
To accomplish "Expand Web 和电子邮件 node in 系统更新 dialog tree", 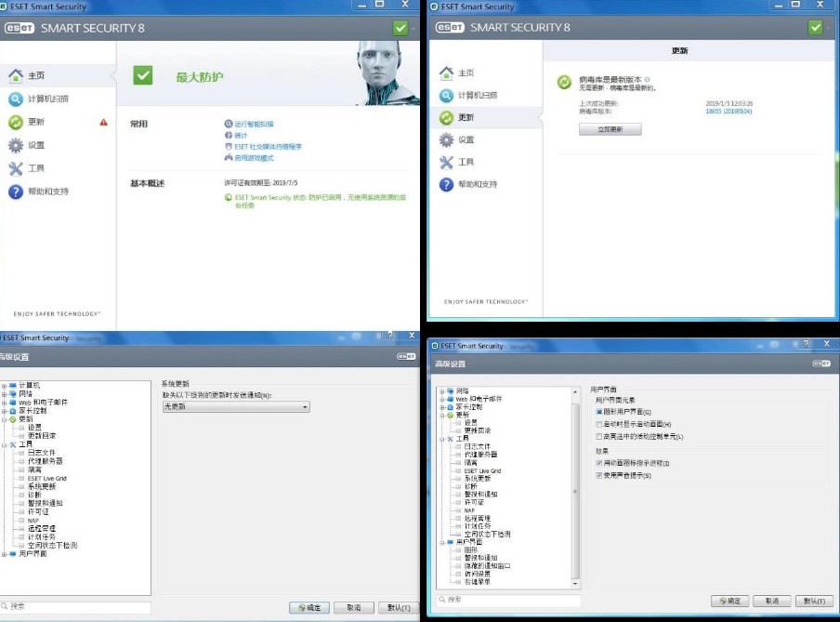I will point(5,403).
